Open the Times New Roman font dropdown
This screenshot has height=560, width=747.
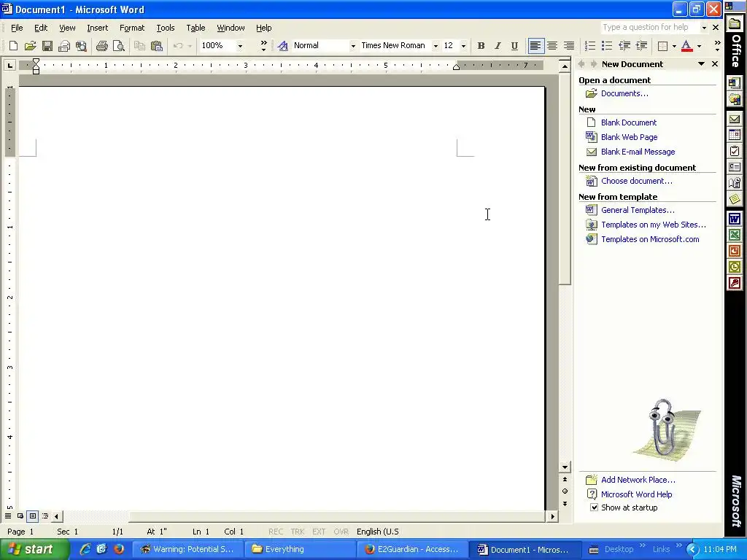tap(436, 46)
